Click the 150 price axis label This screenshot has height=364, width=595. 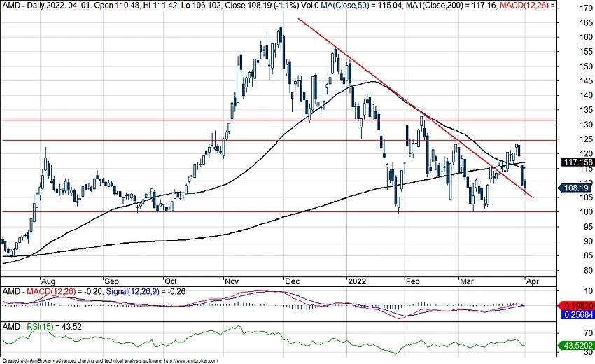586,66
